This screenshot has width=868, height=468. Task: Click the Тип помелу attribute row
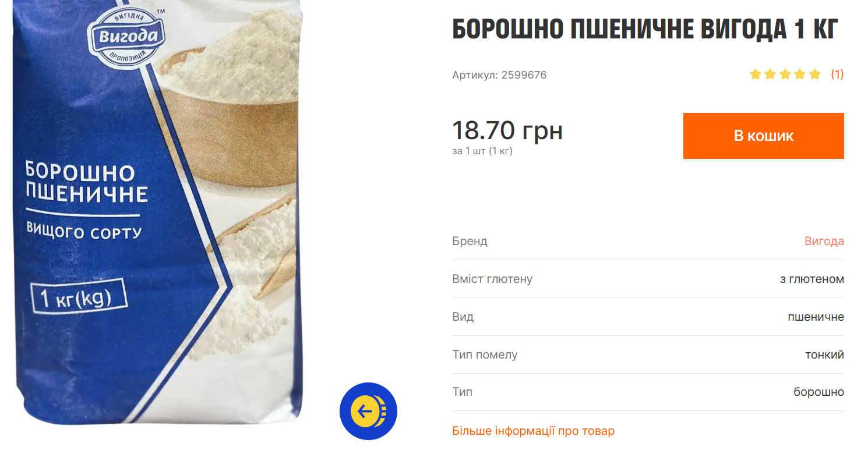click(648, 354)
